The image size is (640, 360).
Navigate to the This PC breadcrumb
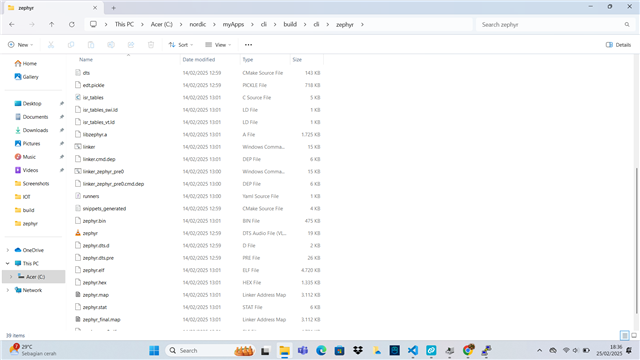124,24
